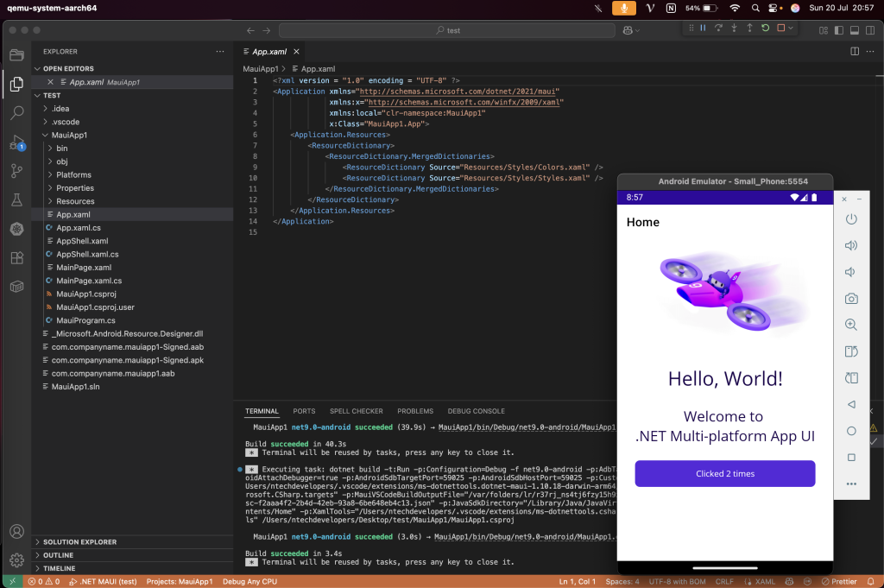The height and width of the screenshot is (588, 884).
Task: Switch to the DEBUG CONSOLE panel tab
Action: pyautogui.click(x=477, y=411)
